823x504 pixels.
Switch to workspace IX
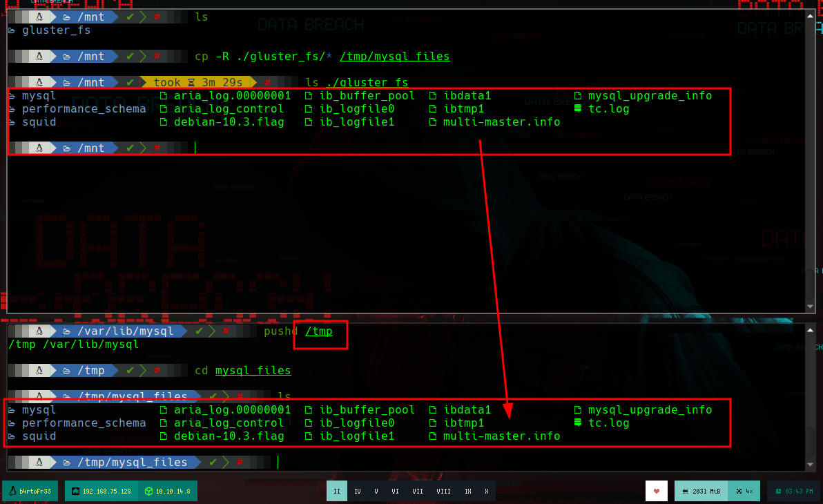(467, 492)
